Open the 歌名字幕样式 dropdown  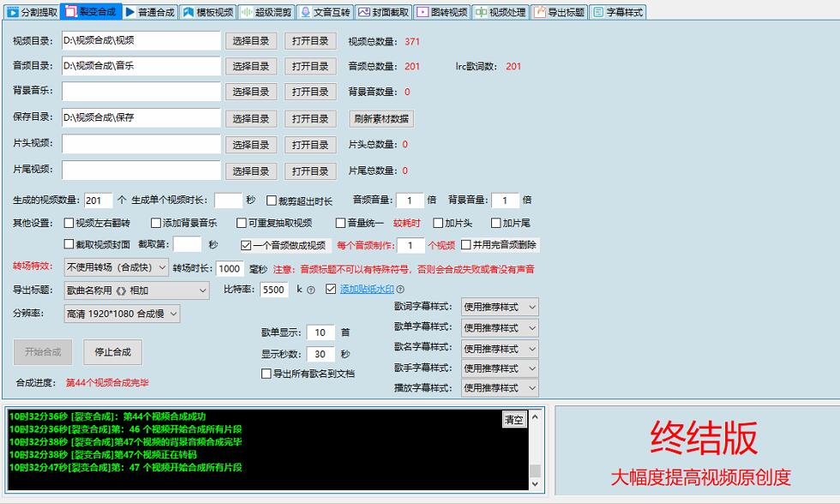[x=499, y=349]
